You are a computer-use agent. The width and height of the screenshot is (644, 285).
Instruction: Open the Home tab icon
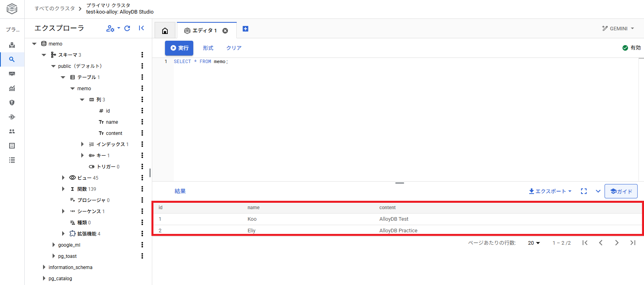point(165,31)
